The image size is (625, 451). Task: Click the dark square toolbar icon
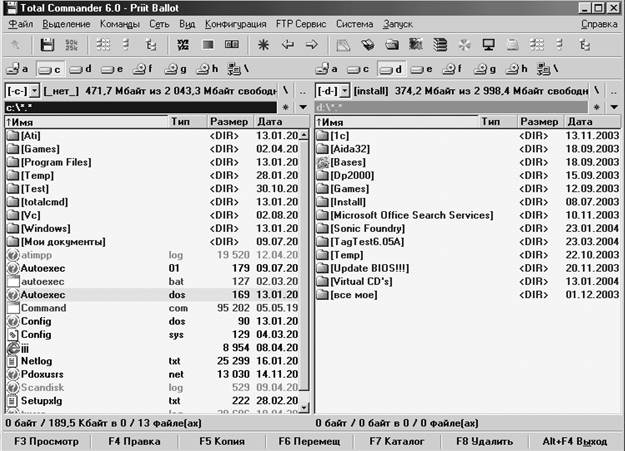click(208, 45)
